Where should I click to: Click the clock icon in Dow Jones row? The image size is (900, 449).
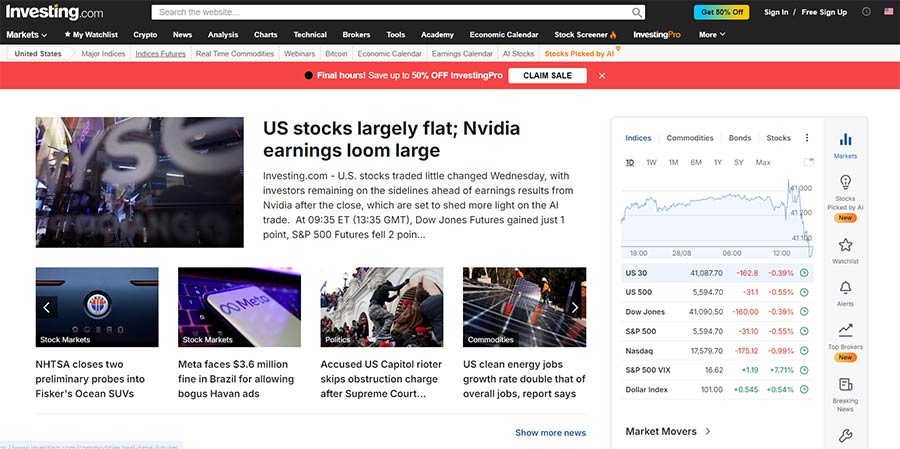click(804, 312)
